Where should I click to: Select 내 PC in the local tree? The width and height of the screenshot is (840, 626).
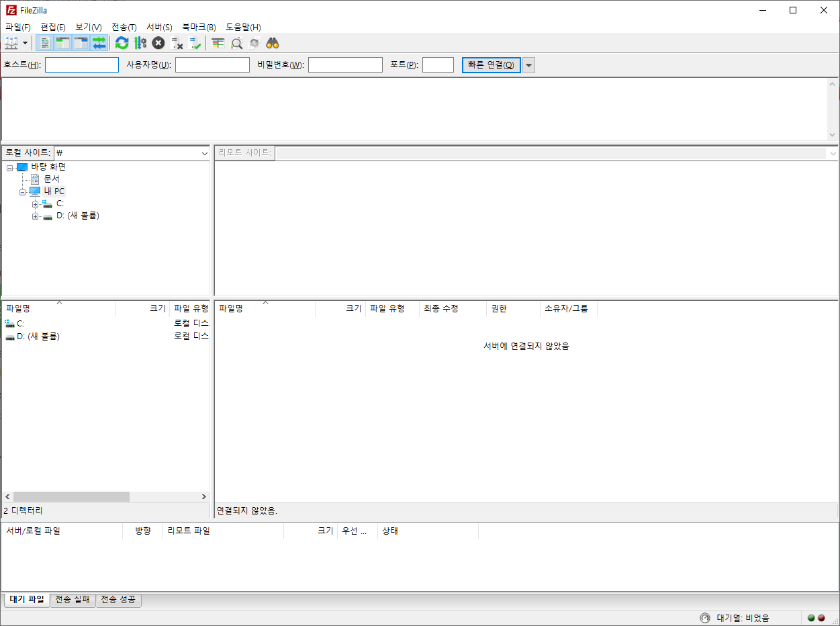(x=54, y=191)
